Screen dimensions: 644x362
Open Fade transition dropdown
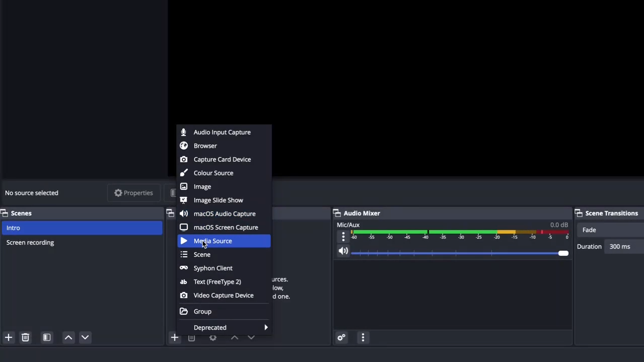(610, 230)
